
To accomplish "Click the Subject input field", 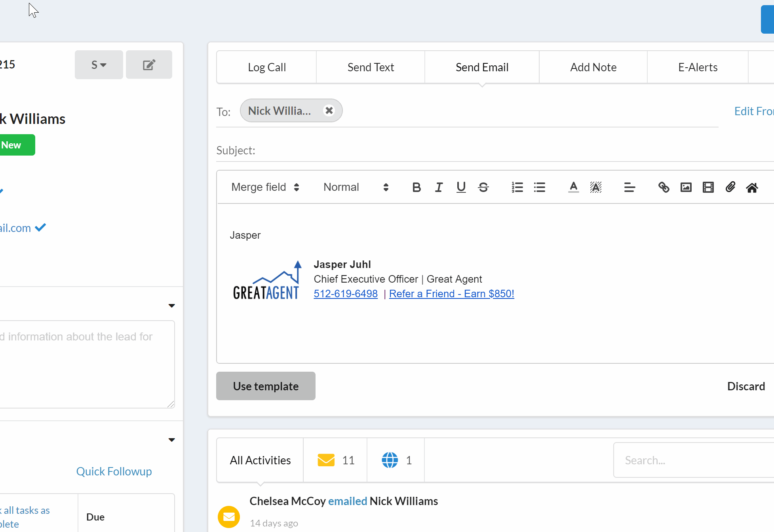I will coord(475,151).
